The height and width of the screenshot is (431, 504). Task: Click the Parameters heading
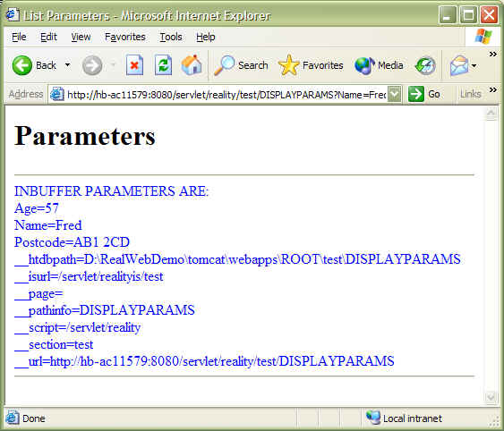coord(85,136)
